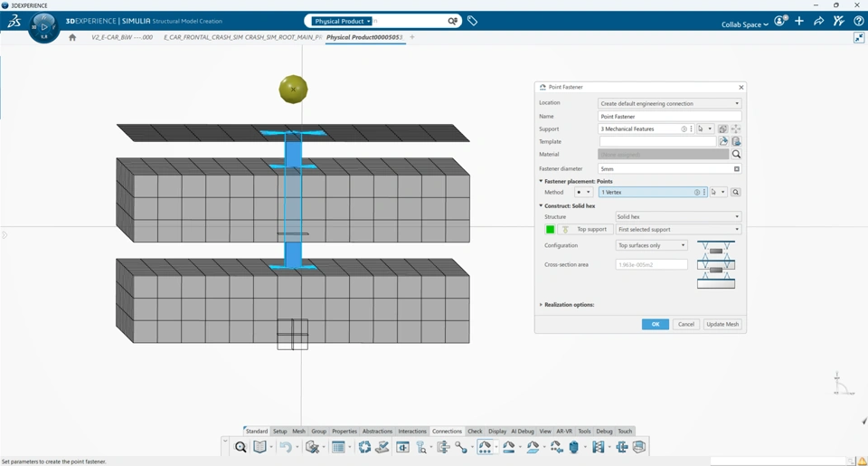
Task: Switch to the Mesh toolbar tab
Action: tap(299, 431)
